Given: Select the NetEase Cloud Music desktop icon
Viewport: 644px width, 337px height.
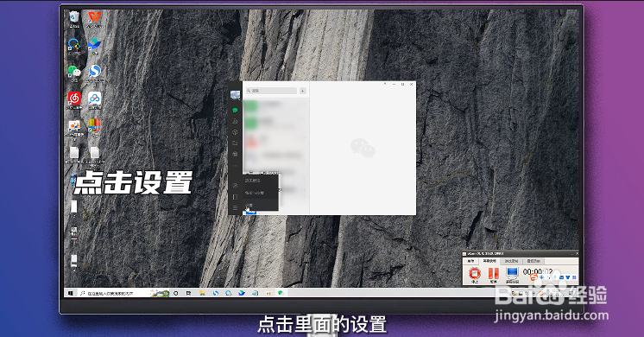Looking at the screenshot, I should coord(74,100).
